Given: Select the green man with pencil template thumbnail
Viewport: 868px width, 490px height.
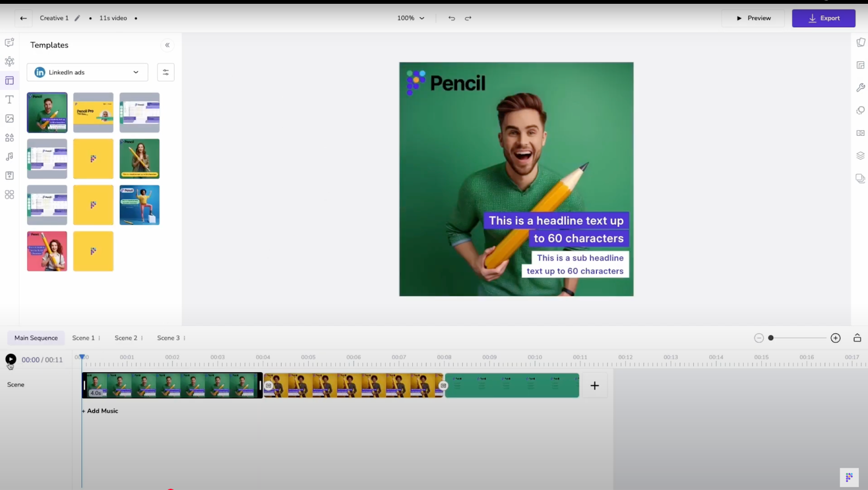Looking at the screenshot, I should (x=47, y=112).
